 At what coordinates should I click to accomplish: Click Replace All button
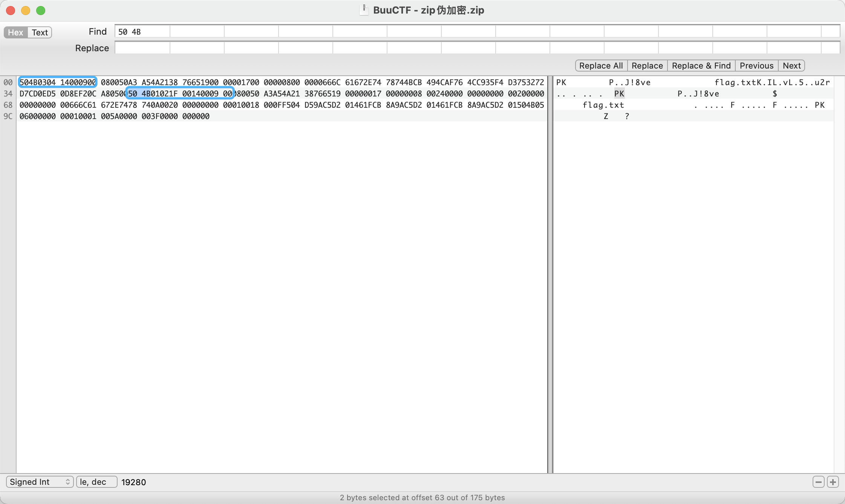[x=601, y=66]
